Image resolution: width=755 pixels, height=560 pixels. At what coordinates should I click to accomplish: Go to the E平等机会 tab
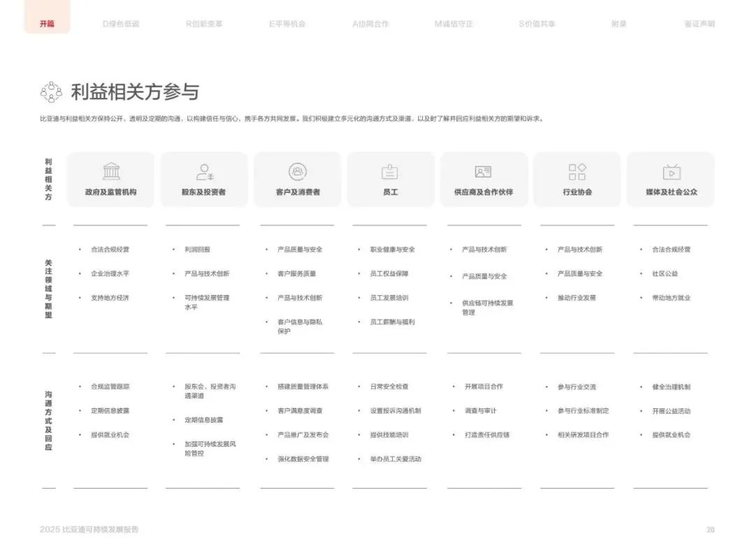287,24
